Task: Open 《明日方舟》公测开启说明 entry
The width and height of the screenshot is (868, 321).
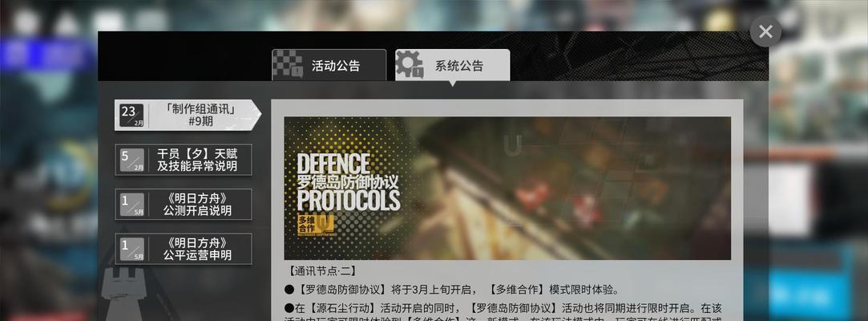Action: click(184, 204)
